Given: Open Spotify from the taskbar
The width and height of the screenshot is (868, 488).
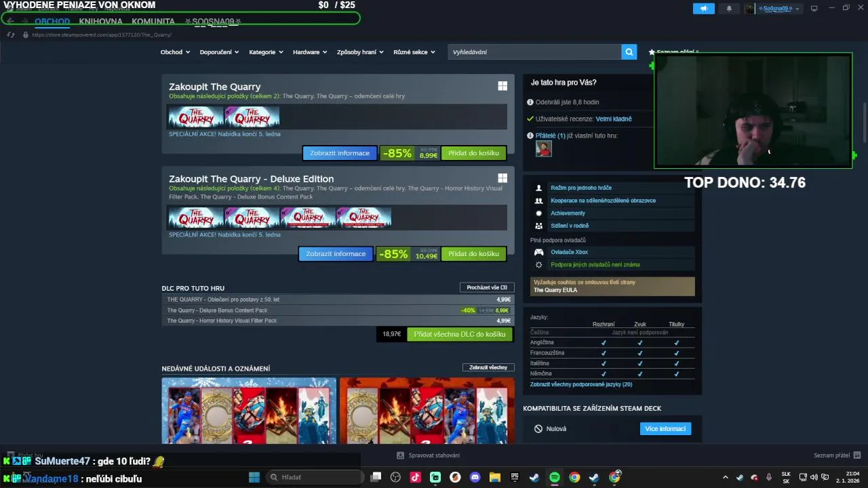Looking at the screenshot, I should coord(554,477).
